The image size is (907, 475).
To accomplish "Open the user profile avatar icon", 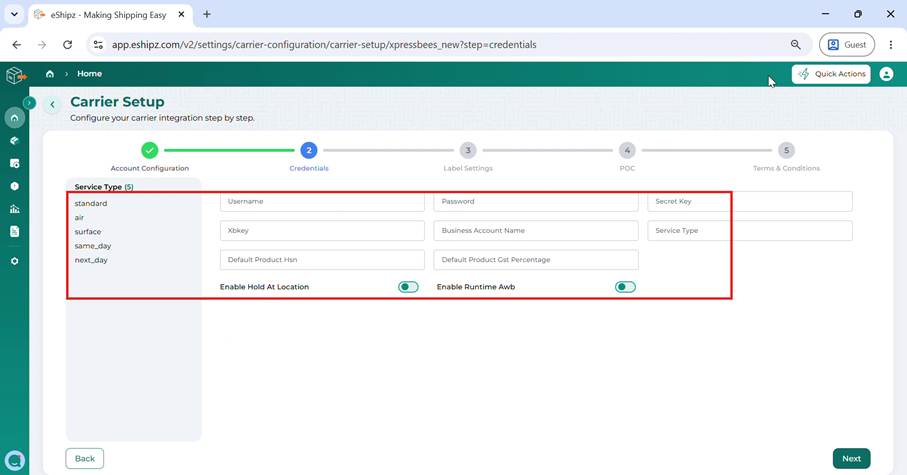I will pos(886,74).
